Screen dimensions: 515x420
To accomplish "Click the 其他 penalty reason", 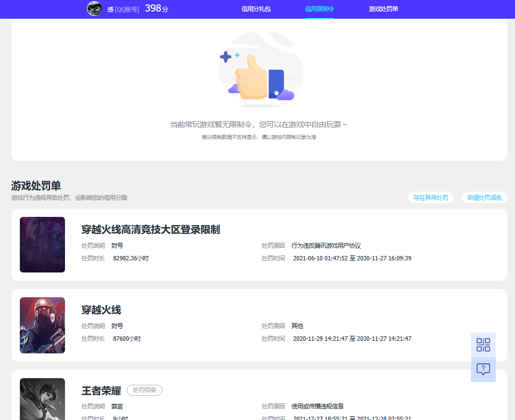I will click(297, 326).
